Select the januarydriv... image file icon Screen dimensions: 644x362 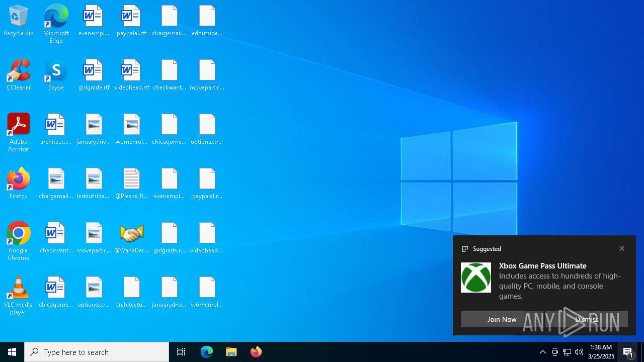[x=94, y=130]
